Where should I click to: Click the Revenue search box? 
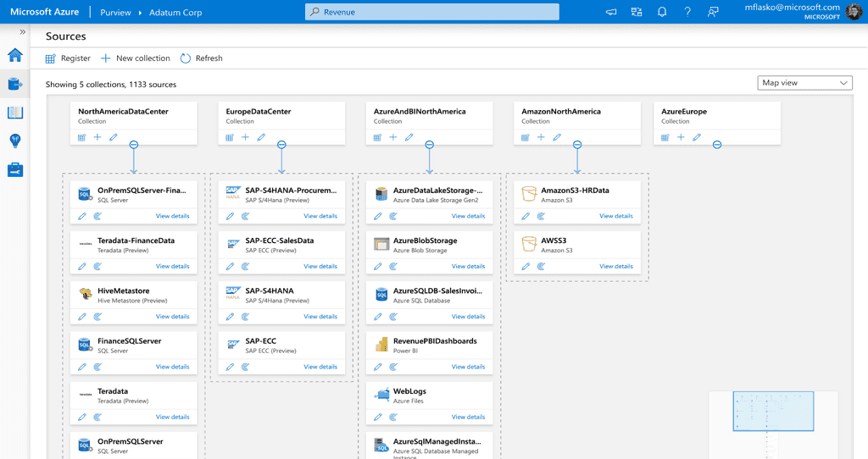click(x=431, y=12)
